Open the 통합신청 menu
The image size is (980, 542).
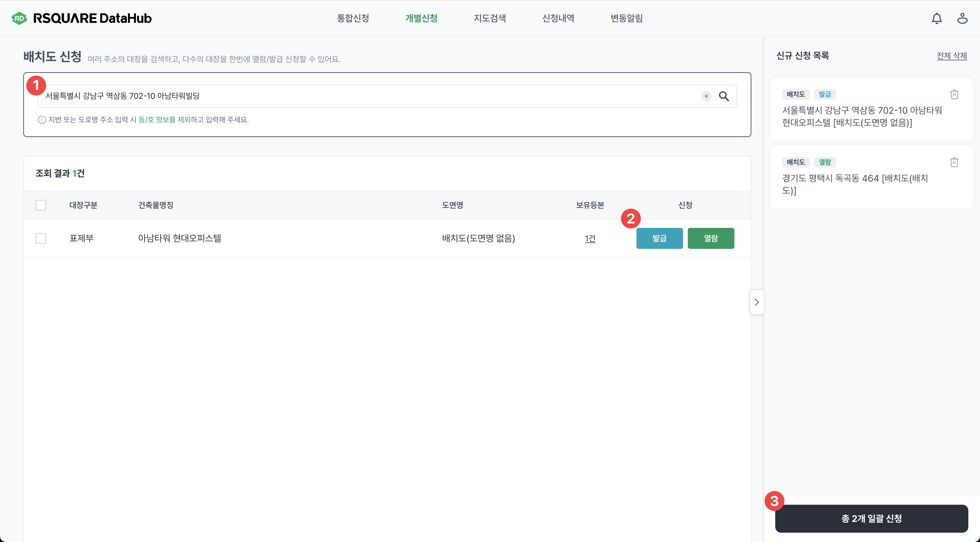coord(353,18)
